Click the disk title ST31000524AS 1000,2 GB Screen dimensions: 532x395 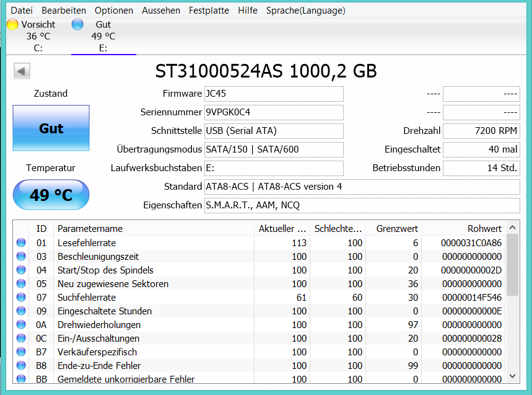pos(266,71)
